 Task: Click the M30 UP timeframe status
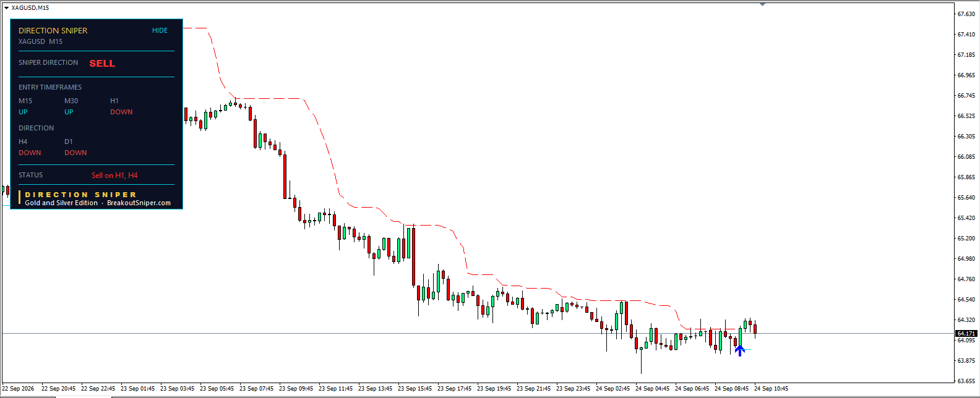point(69,112)
